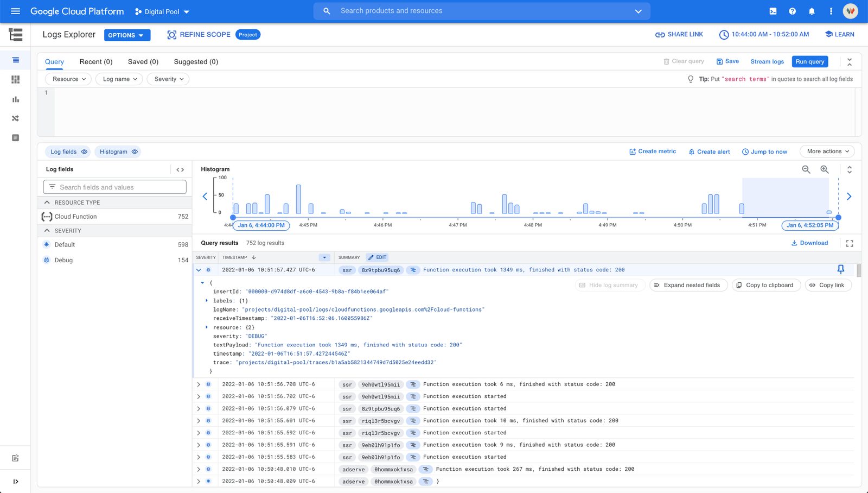Open the More actions dropdown
Screen dimensions: 868x493
(x=827, y=151)
